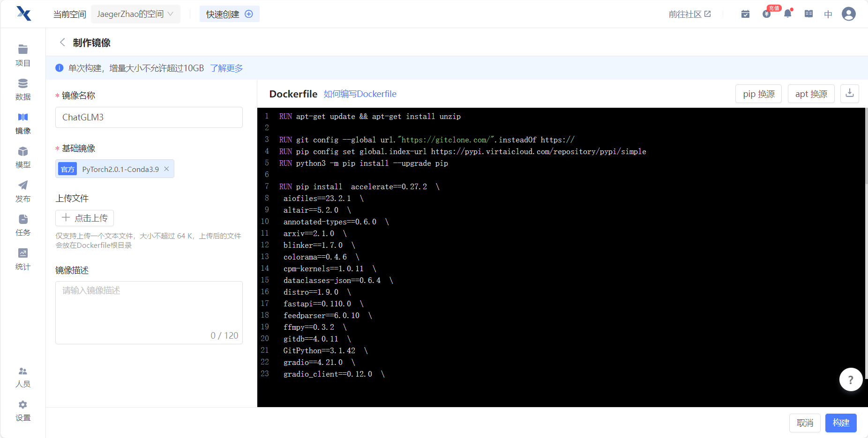The width and height of the screenshot is (868, 438).
Task: Open the 镜像 (Images) sidebar section
Action: click(22, 124)
